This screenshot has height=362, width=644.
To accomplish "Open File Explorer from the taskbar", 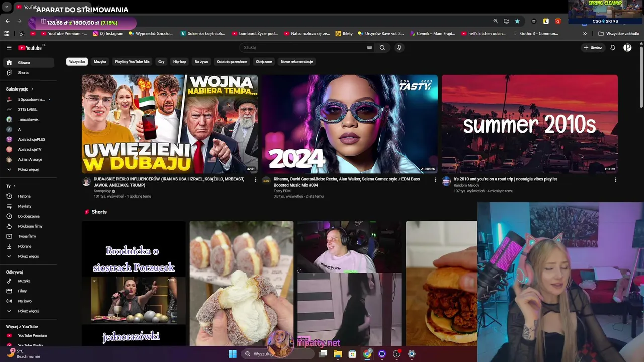I will pyautogui.click(x=338, y=354).
